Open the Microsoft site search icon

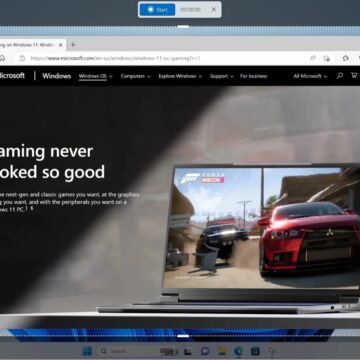[340, 76]
